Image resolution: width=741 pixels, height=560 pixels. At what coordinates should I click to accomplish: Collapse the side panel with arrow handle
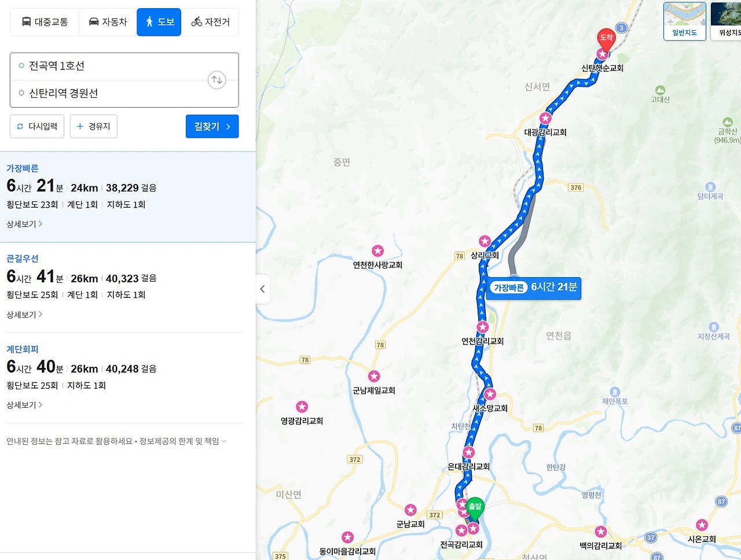tap(263, 289)
